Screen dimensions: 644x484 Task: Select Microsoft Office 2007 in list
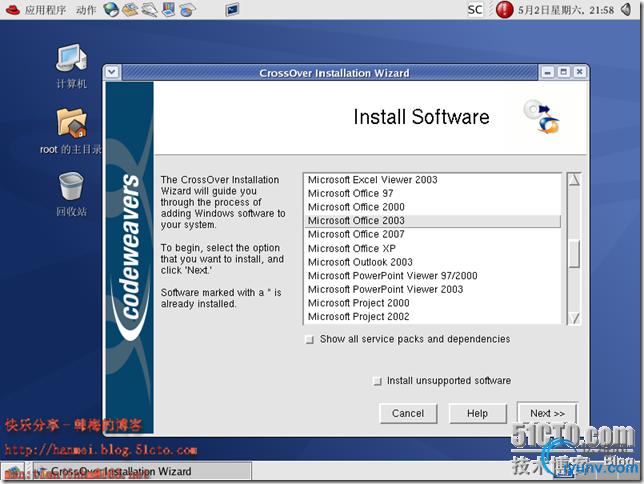(x=432, y=234)
